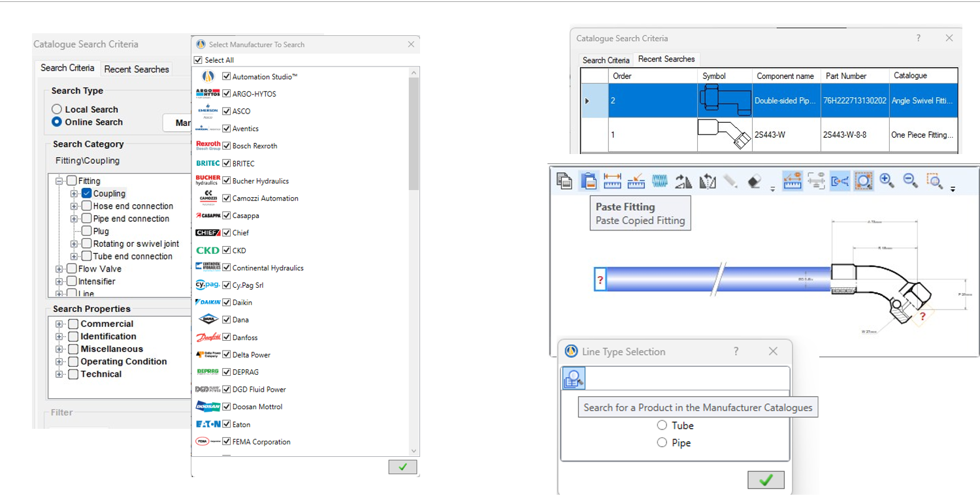This screenshot has height=498, width=980.
Task: Expand the Flow Valve tree node
Action: [59, 269]
